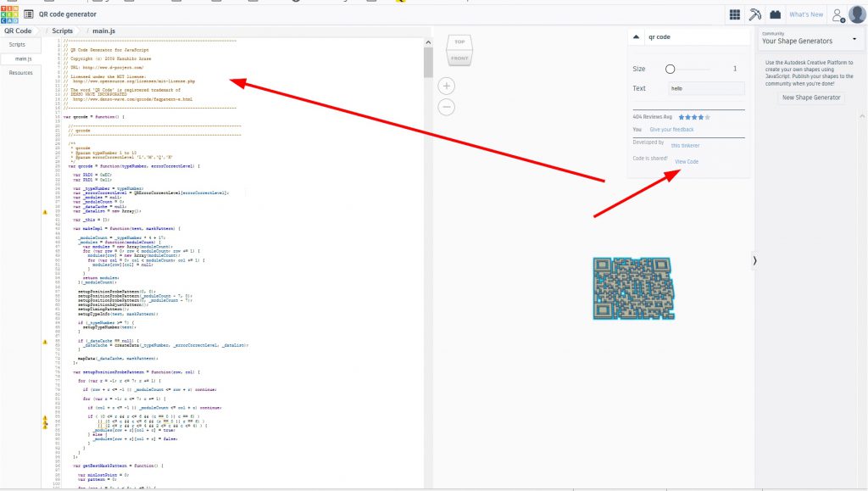Viewport: 868px width, 491px height.
Task: Open the Resources tab
Action: [x=20, y=73]
